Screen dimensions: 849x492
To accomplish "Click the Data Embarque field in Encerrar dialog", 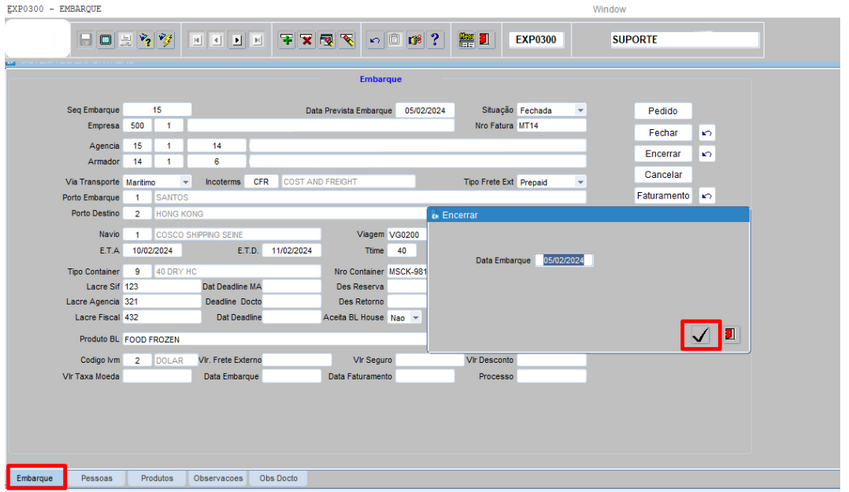I will pyautogui.click(x=566, y=260).
